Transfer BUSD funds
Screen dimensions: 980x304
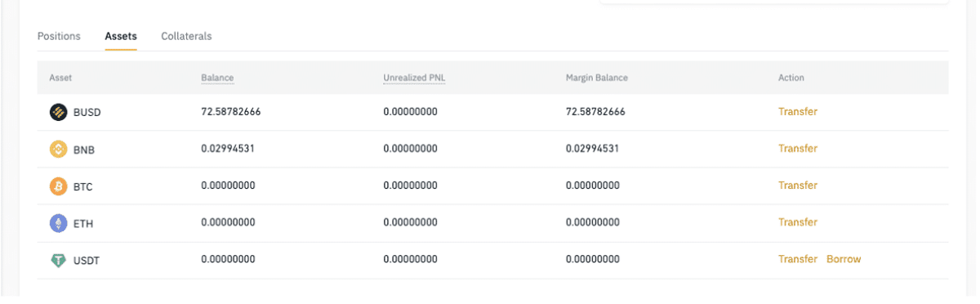(798, 112)
